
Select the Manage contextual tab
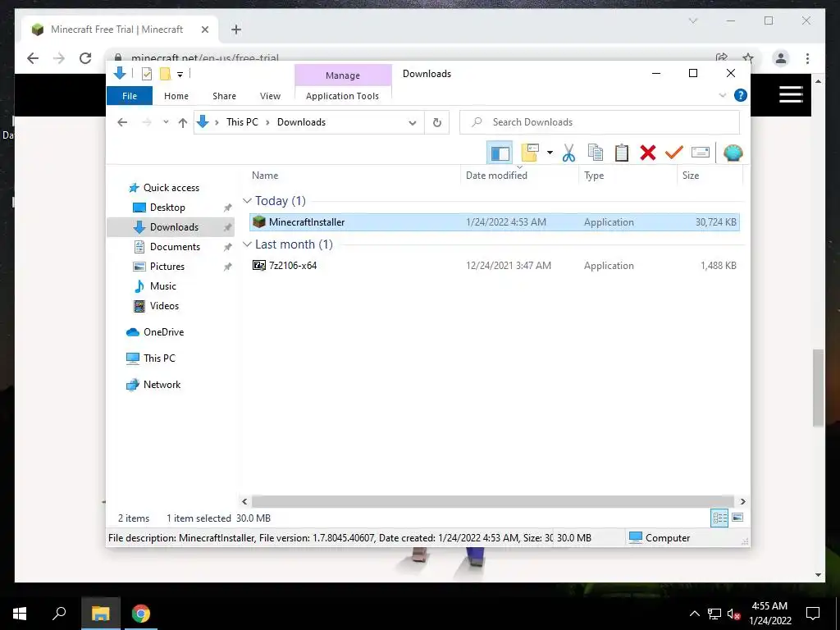(x=343, y=75)
